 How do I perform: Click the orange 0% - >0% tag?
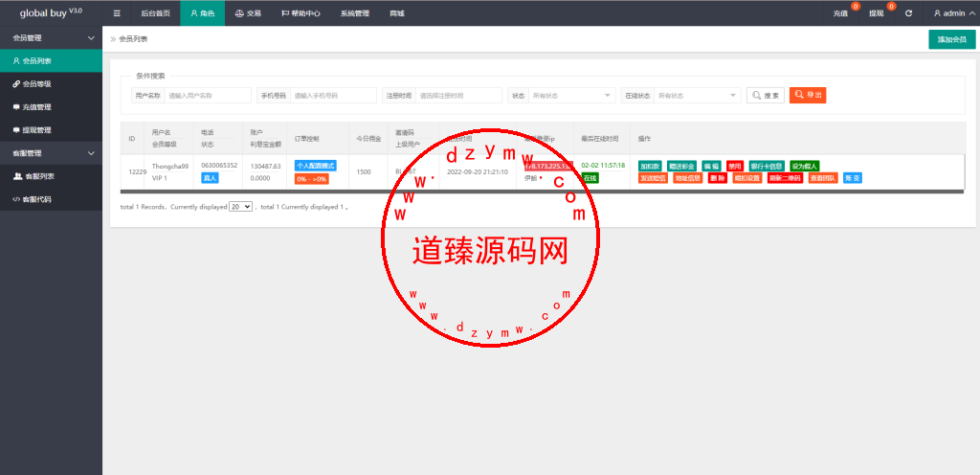[x=311, y=179]
